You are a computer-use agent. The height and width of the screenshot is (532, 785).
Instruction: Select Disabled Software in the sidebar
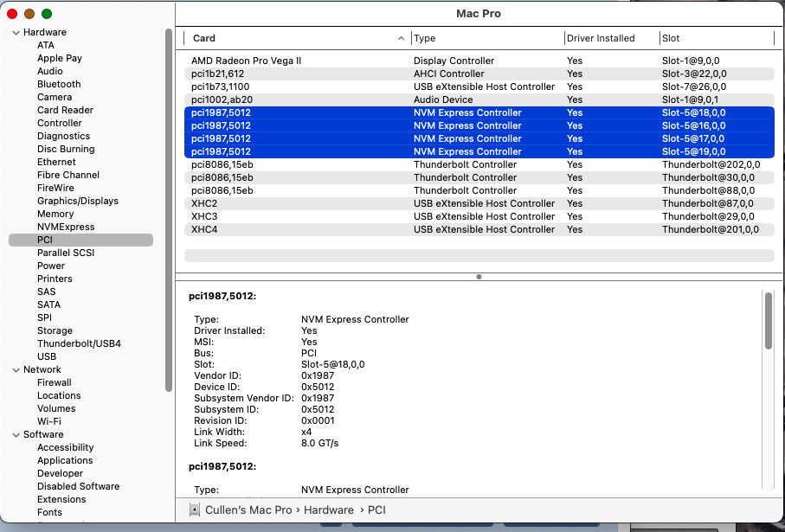point(78,488)
